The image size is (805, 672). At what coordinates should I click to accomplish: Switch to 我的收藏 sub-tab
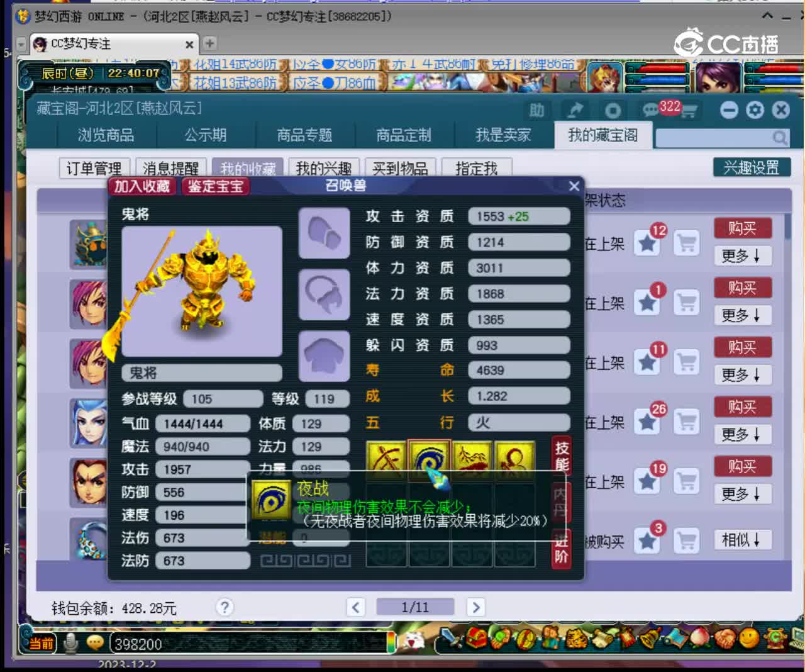[x=248, y=168]
